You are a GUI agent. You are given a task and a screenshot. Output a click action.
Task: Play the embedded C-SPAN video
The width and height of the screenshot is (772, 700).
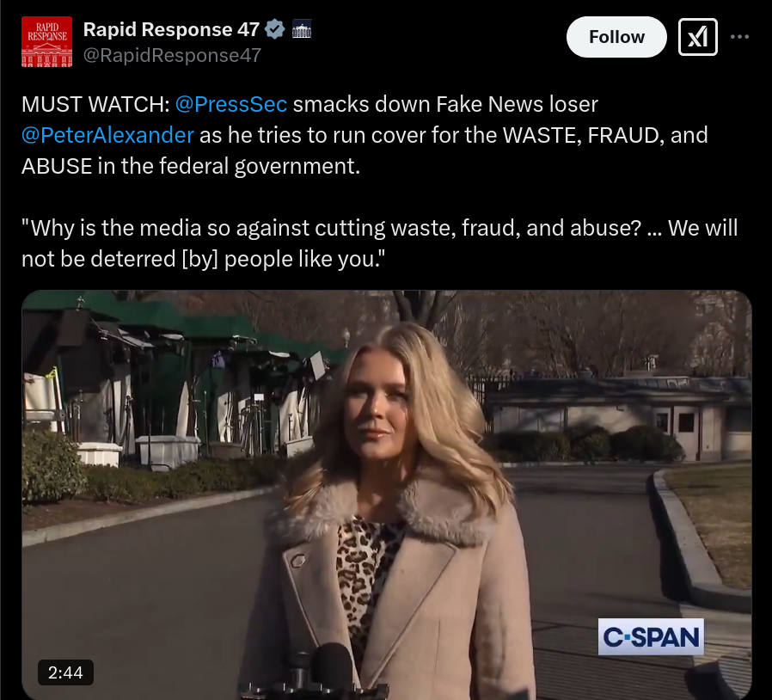(x=387, y=494)
